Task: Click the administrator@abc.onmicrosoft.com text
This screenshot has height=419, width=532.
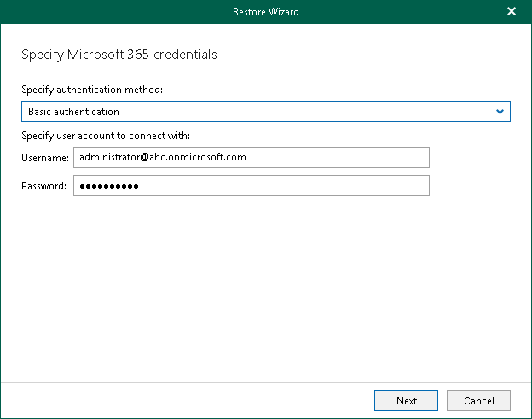Action: 162,158
